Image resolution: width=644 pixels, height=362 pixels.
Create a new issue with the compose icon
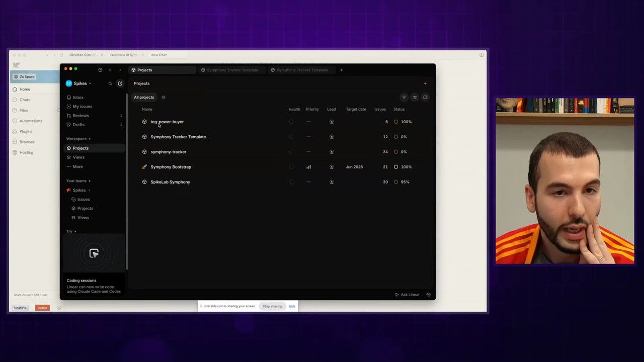120,83
